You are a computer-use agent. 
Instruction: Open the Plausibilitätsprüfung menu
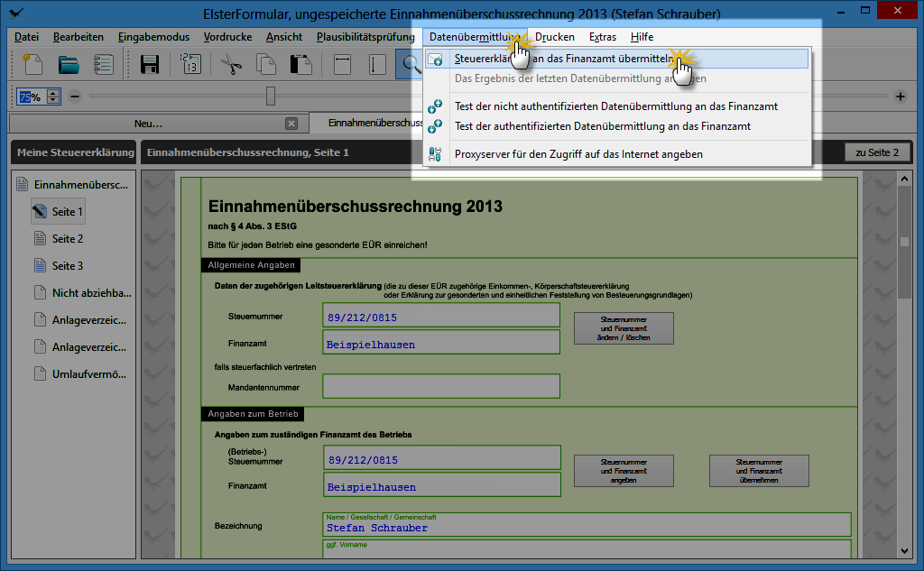(365, 37)
